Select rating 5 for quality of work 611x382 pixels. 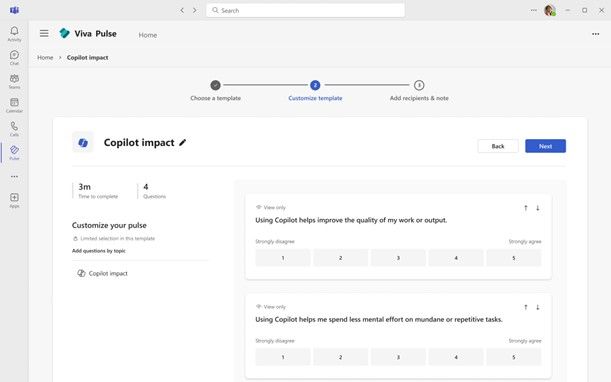[x=514, y=258]
